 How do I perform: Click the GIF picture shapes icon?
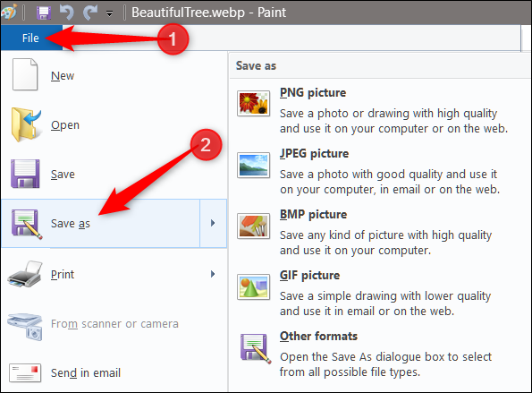[x=253, y=287]
